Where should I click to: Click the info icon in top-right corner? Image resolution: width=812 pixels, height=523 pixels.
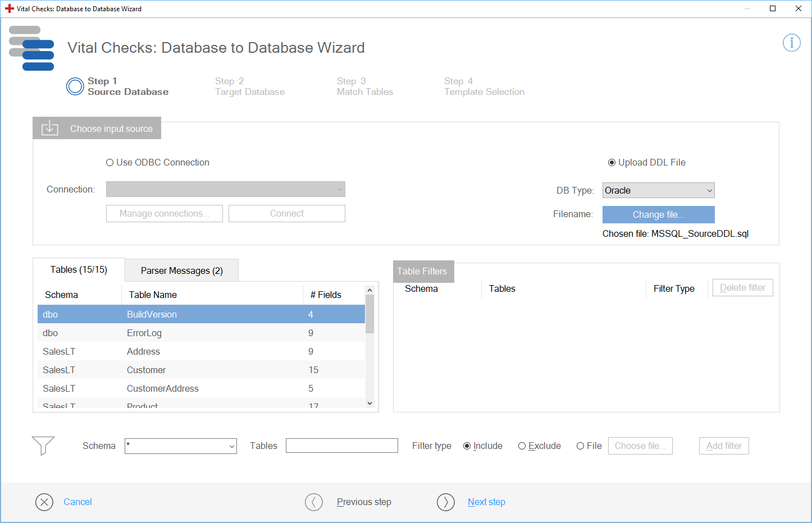(x=791, y=43)
